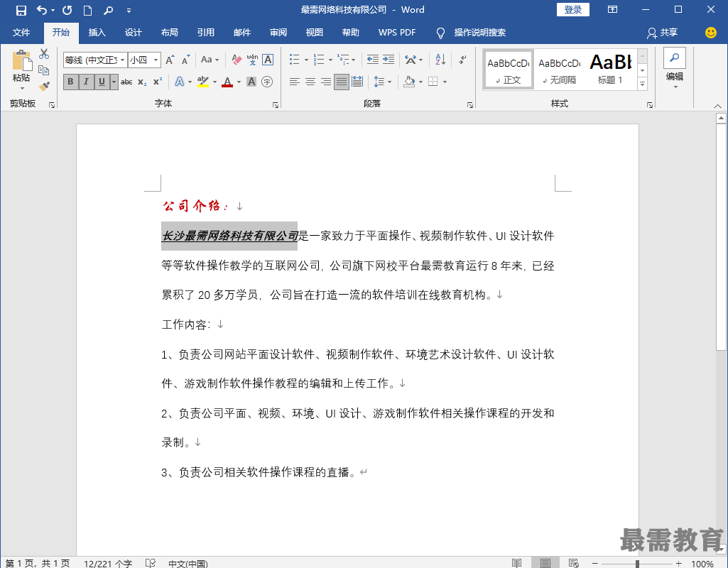
Task: Sort paragraphs with A-Z icon
Action: tap(440, 60)
